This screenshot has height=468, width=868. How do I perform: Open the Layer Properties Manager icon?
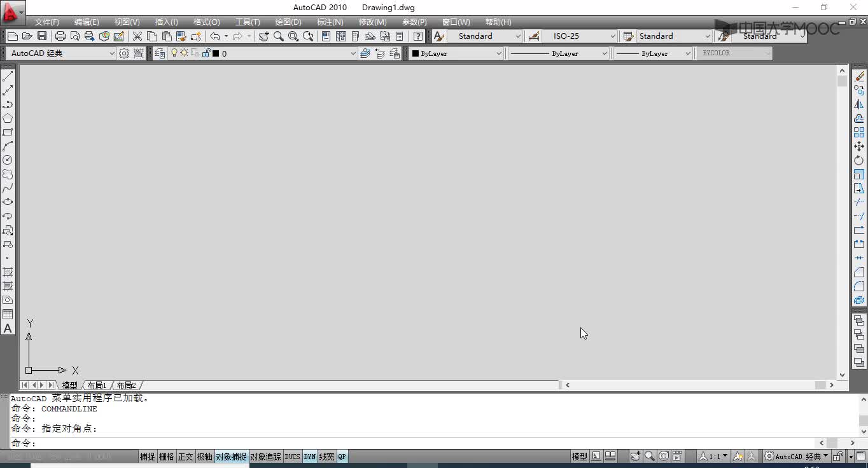[159, 53]
